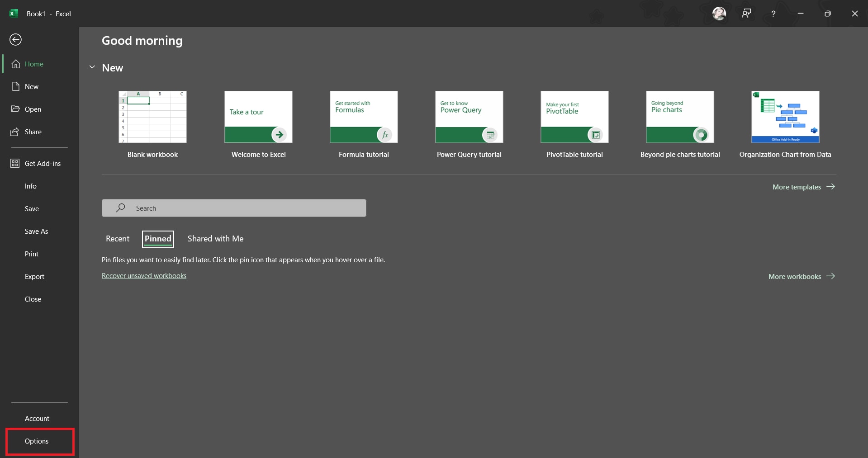Viewport: 868px width, 458px height.
Task: Click the Get Add-ins grid icon
Action: [15, 163]
